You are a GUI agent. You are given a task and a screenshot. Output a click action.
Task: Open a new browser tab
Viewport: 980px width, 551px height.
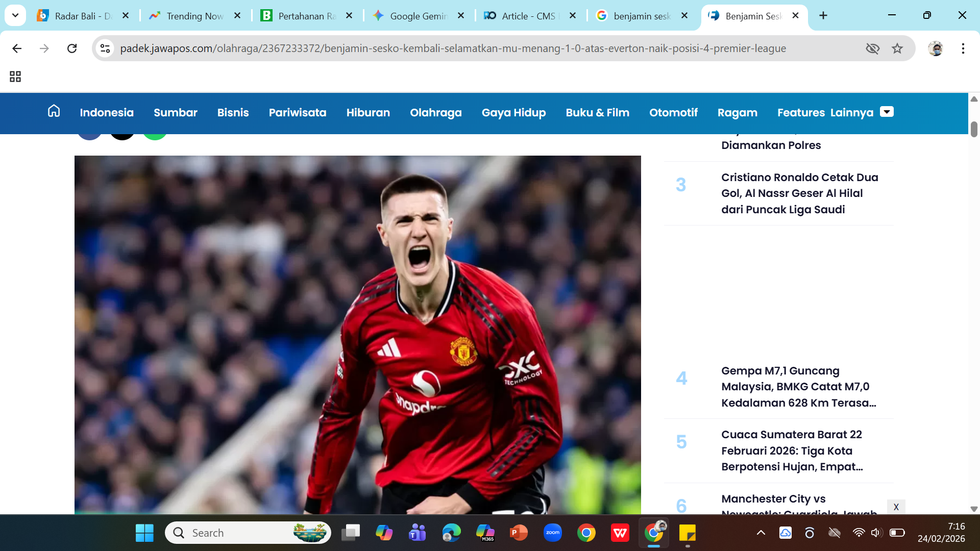point(823,16)
